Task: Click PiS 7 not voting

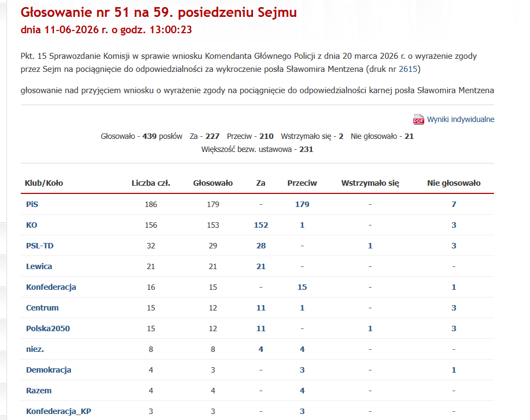Action: click(454, 204)
